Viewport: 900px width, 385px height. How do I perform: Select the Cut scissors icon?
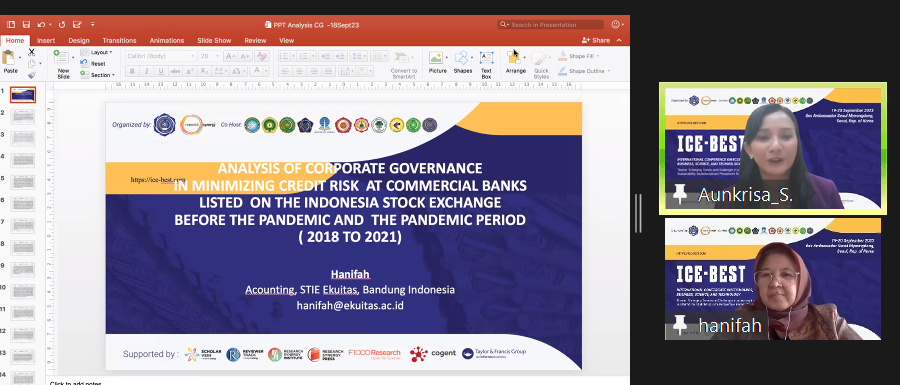coord(32,52)
